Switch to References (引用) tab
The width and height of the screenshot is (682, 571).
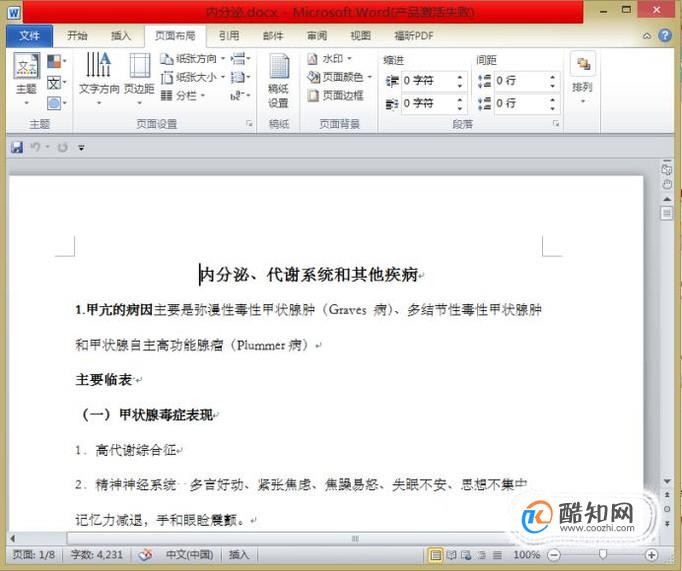point(229,36)
